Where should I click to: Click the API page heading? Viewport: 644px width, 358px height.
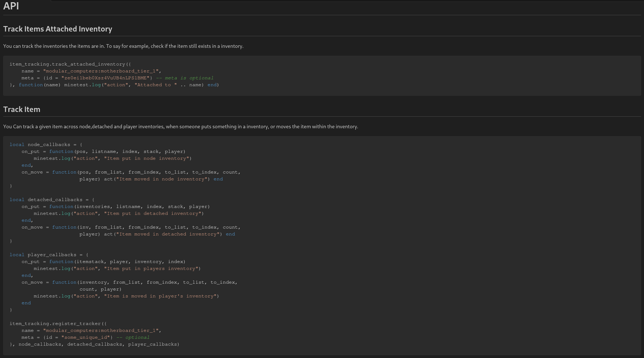[11, 6]
